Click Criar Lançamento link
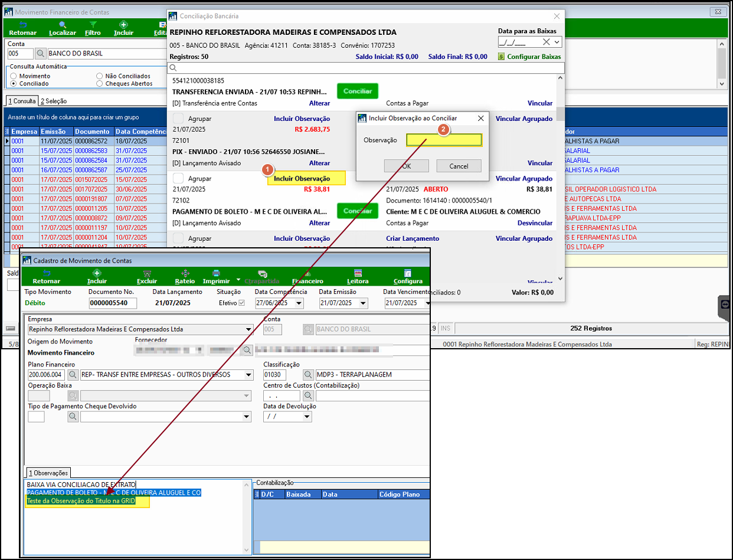This screenshot has height=560, width=733. (x=413, y=238)
